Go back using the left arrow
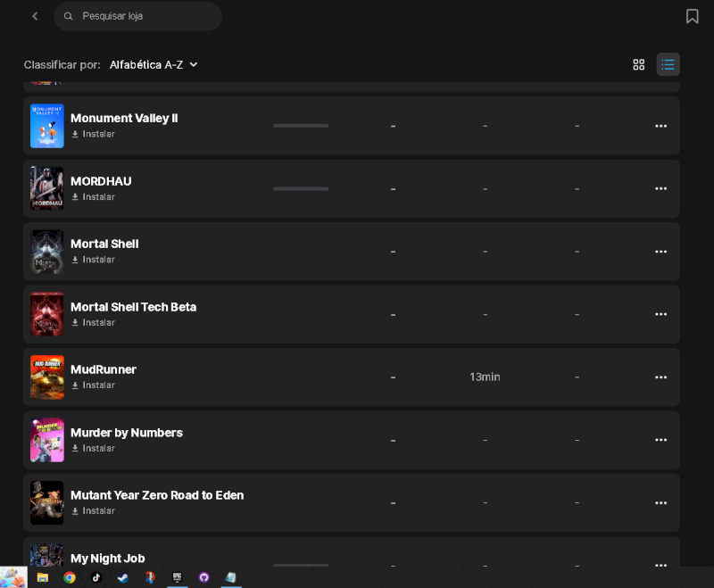The image size is (714, 588). click(35, 16)
